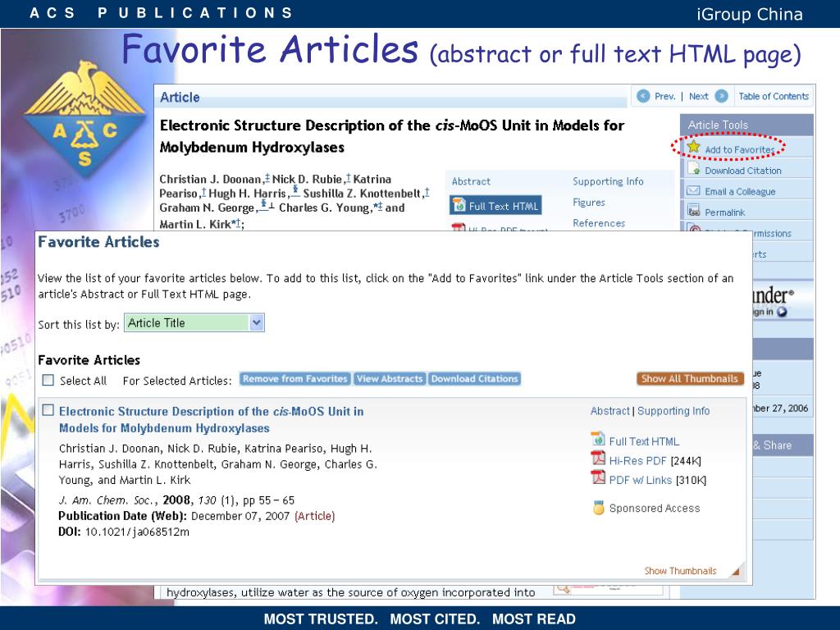Check the Select All checkbox
Image resolution: width=840 pixels, height=630 pixels.
pos(48,380)
